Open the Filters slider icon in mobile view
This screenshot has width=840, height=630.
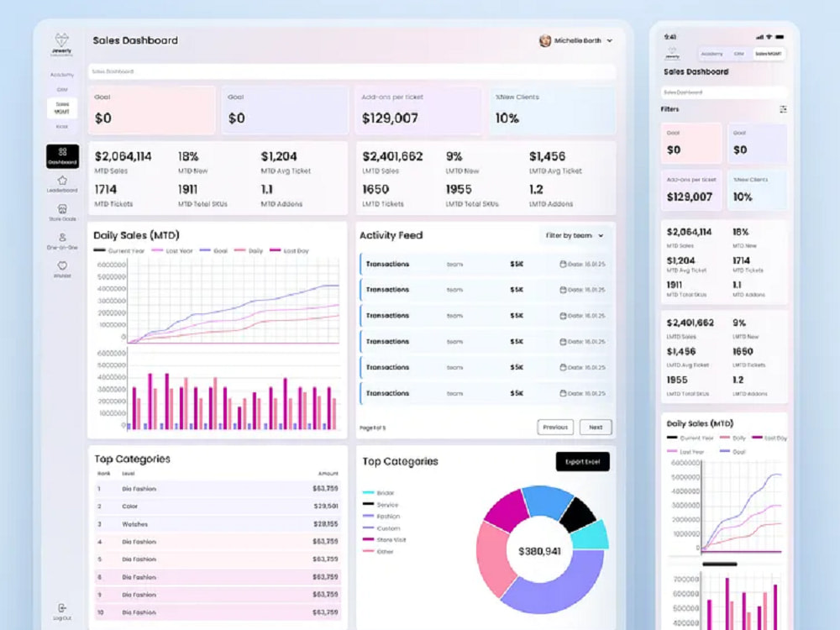tap(783, 109)
